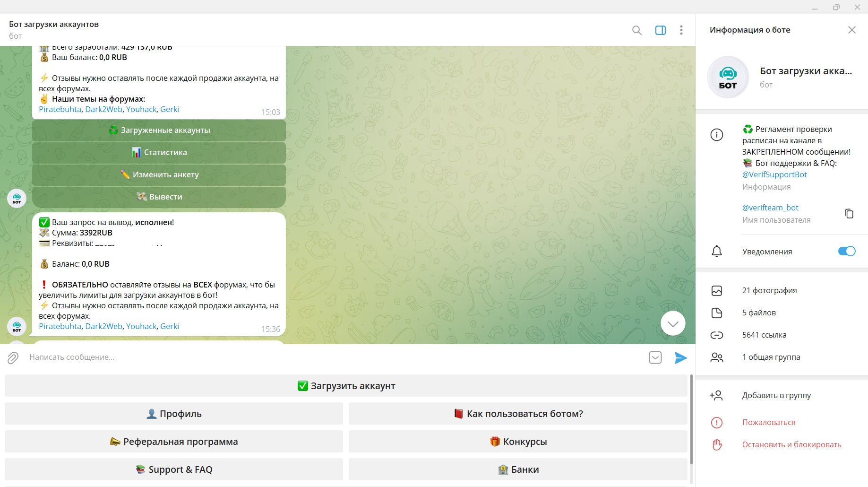Focus the Написать сообщение input field
Image resolution: width=868 pixels, height=487 pixels.
tap(331, 357)
